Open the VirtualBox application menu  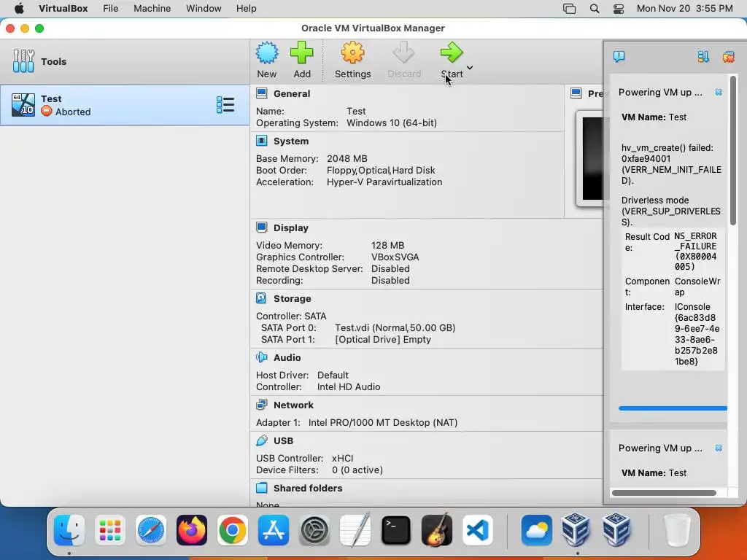(63, 8)
